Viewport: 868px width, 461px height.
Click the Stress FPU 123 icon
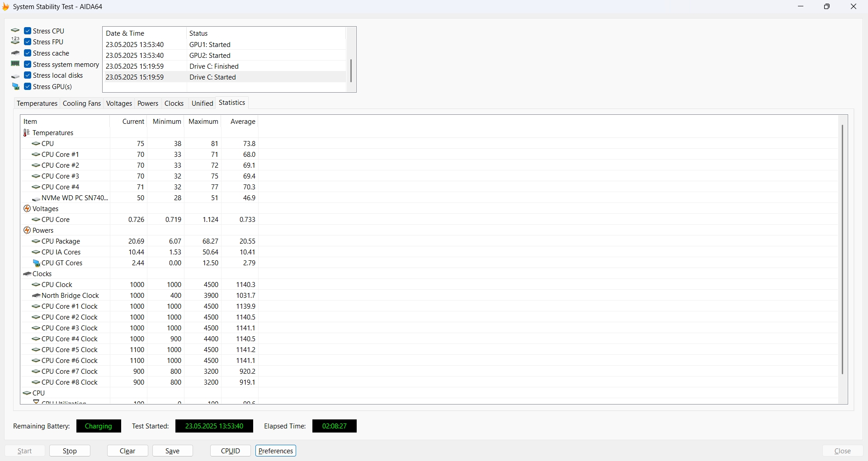15,42
